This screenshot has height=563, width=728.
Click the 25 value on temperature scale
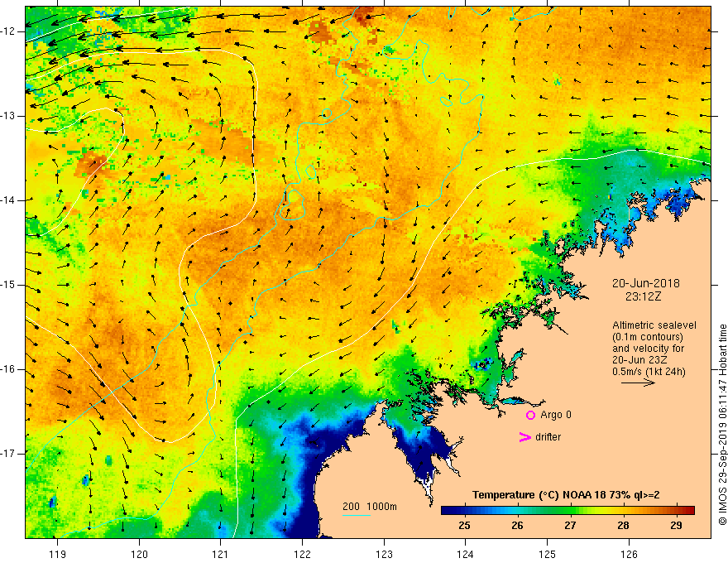click(x=464, y=526)
